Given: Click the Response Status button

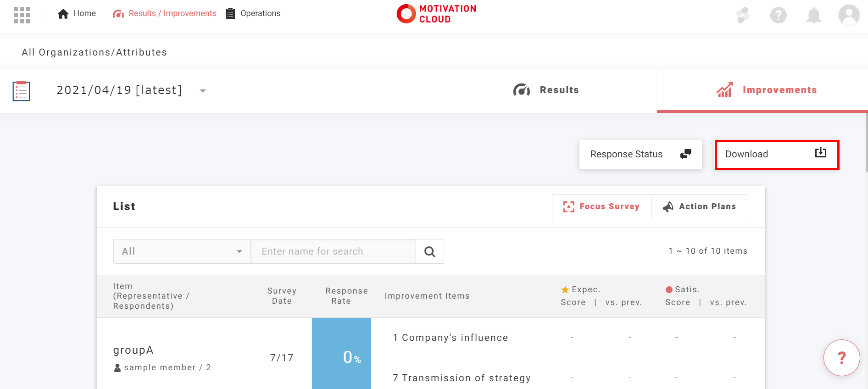Looking at the screenshot, I should [x=640, y=155].
